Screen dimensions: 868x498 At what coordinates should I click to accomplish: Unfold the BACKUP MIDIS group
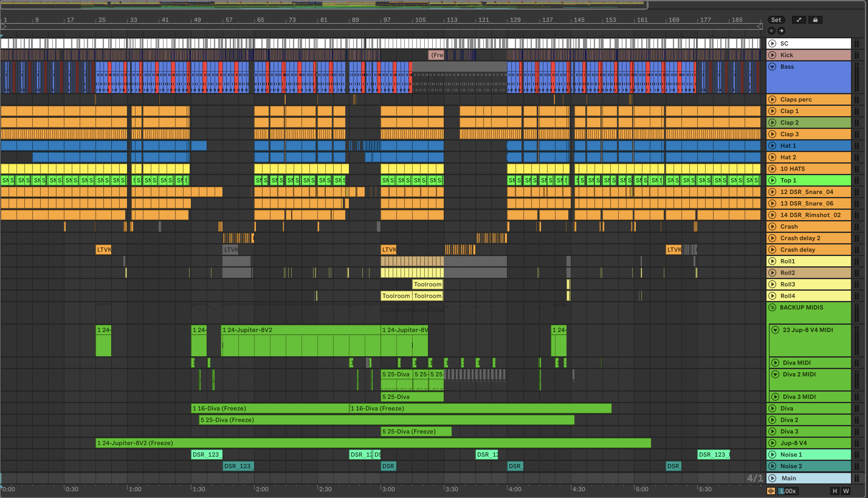tap(772, 307)
